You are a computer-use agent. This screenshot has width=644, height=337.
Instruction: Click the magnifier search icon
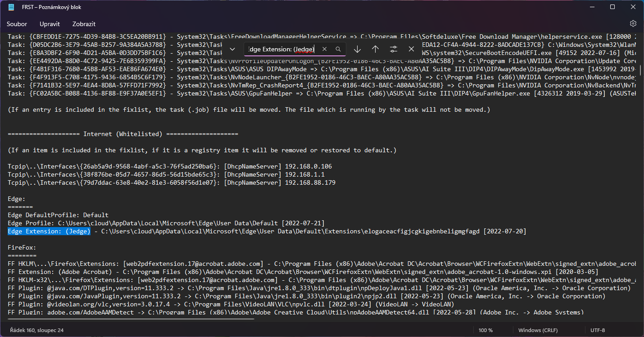click(338, 49)
